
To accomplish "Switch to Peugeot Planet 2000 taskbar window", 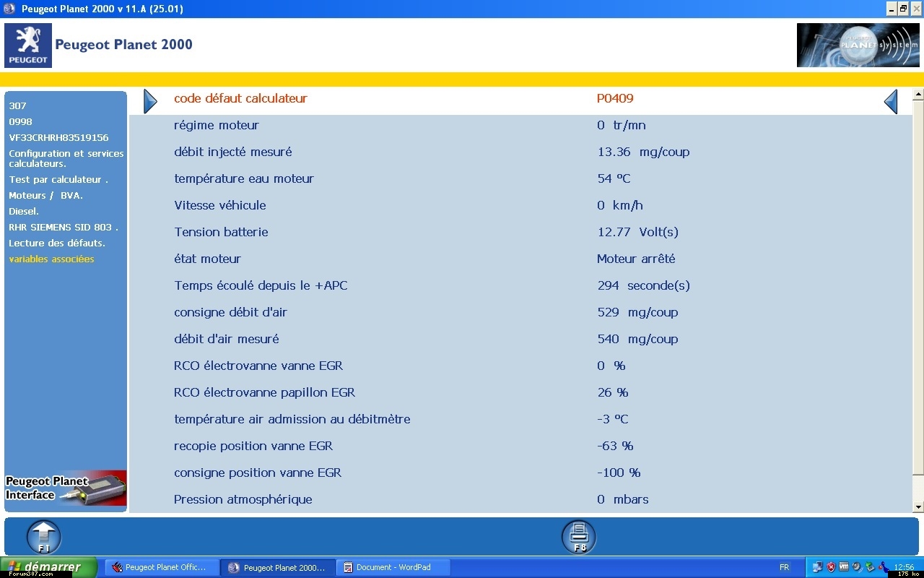I will 278,567.
